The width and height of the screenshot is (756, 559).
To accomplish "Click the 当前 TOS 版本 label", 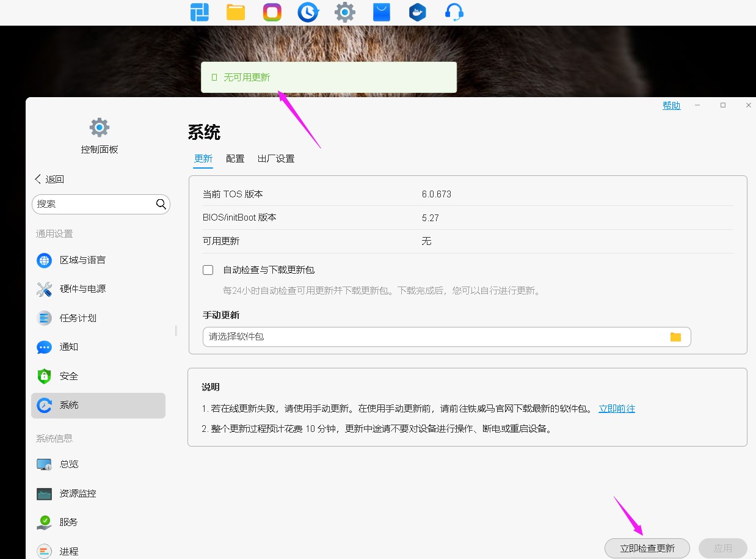I will point(233,194).
